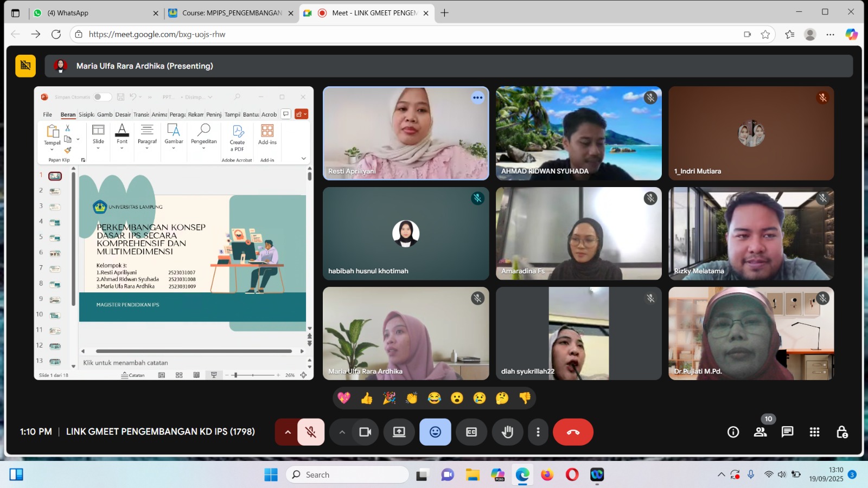Open the activities grid icon
868x488 pixels.
(814, 432)
